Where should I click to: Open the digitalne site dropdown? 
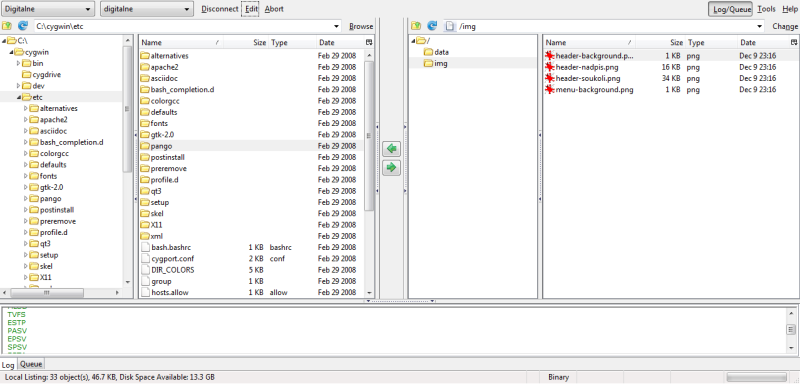pos(147,9)
